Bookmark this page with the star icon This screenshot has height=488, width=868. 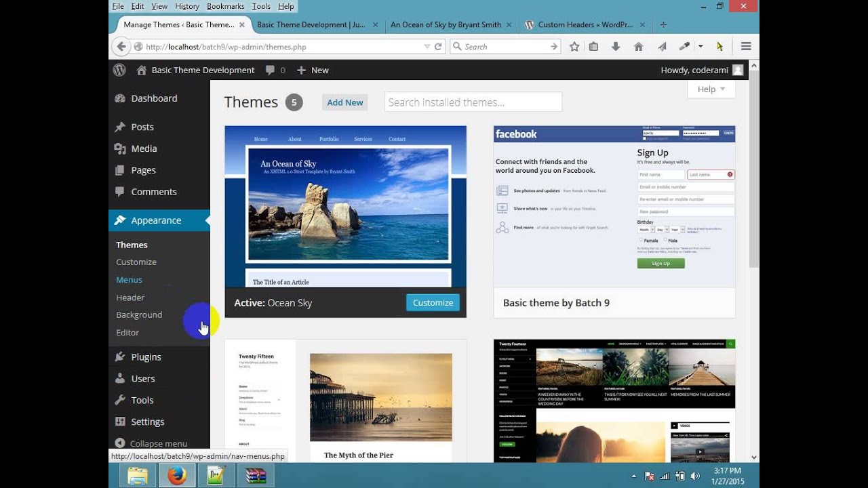(x=574, y=47)
